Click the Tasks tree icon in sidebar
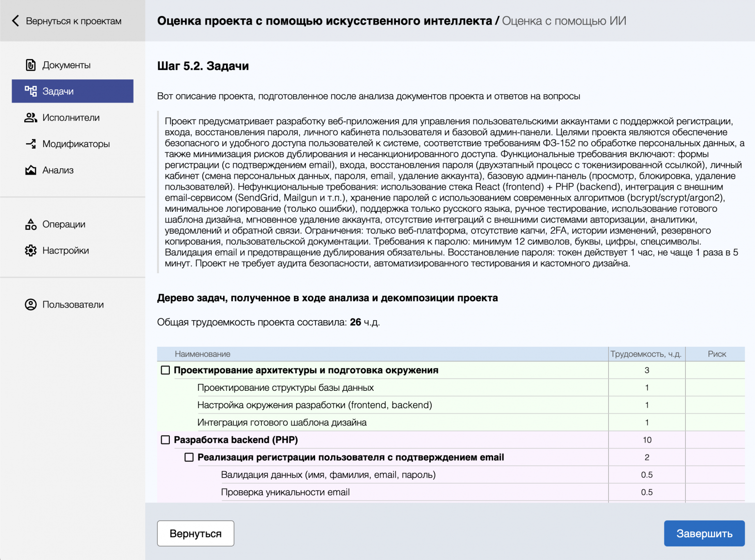 30,91
